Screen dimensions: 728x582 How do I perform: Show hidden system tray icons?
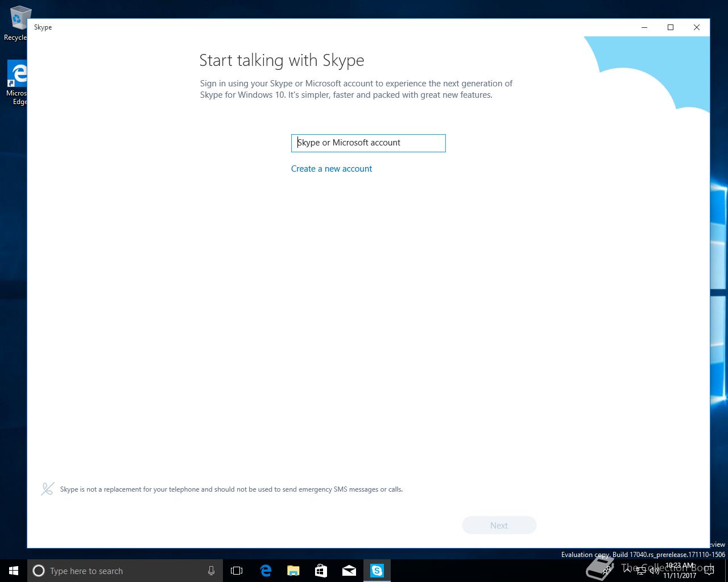pyautogui.click(x=628, y=571)
